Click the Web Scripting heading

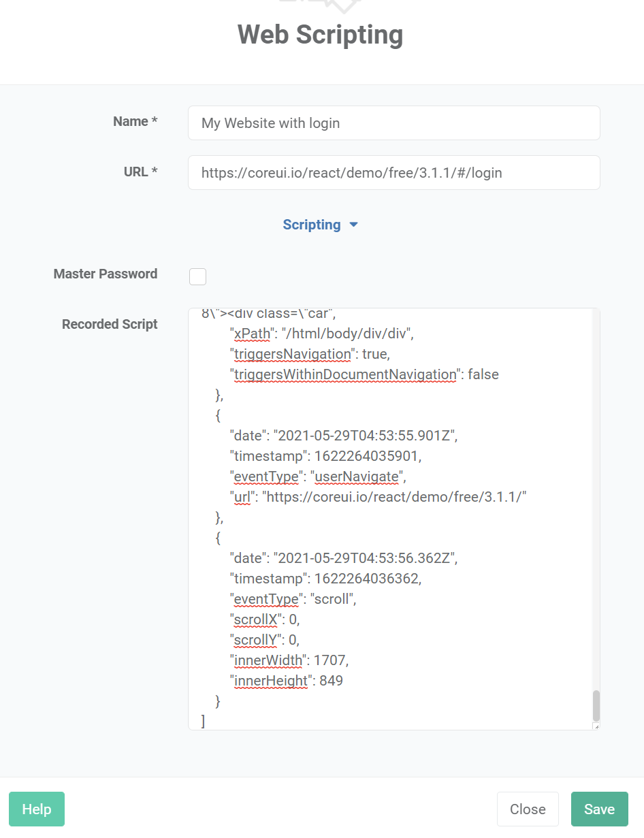pyautogui.click(x=320, y=35)
